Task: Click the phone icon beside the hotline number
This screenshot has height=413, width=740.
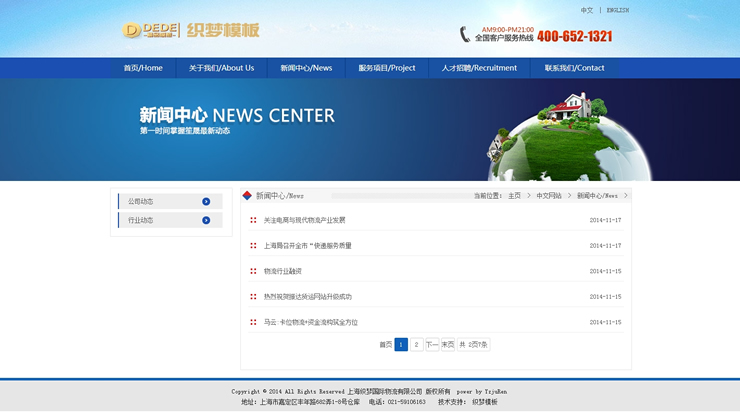Action: tap(465, 35)
